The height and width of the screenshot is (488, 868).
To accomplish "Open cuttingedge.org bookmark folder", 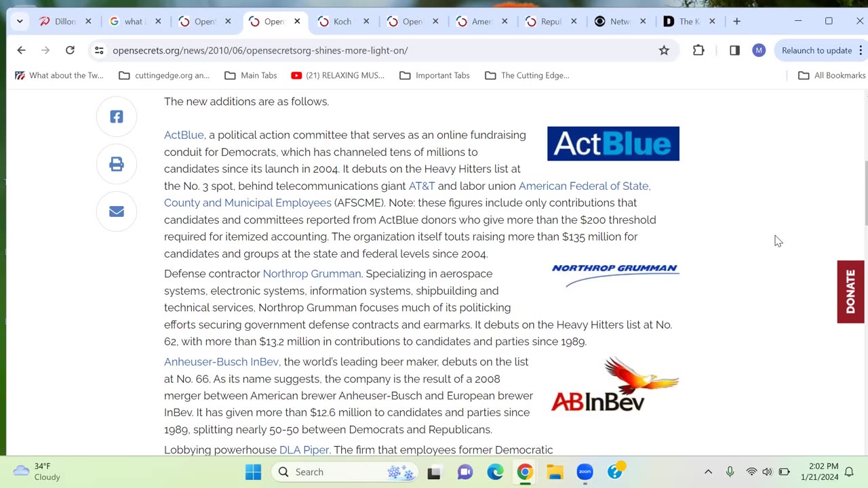I will tap(164, 75).
